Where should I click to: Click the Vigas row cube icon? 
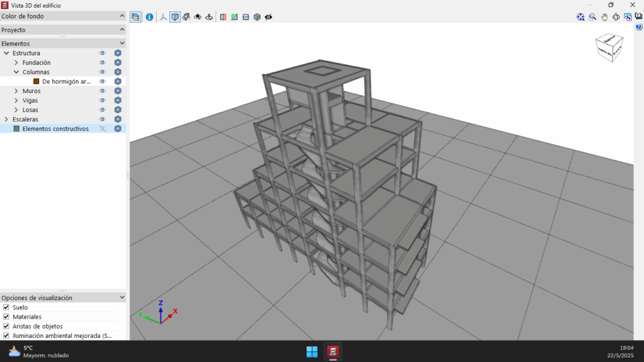pyautogui.click(x=118, y=100)
